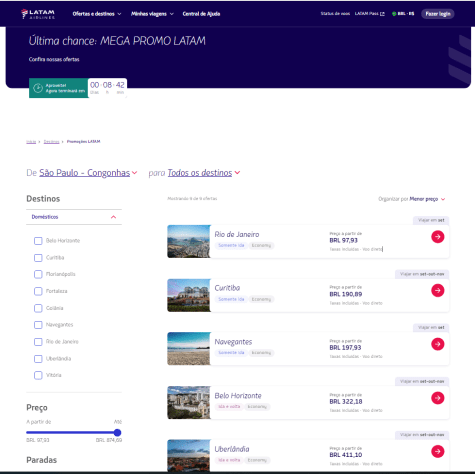Click the green country flag icon
This screenshot has height=474, width=475.
394,14
